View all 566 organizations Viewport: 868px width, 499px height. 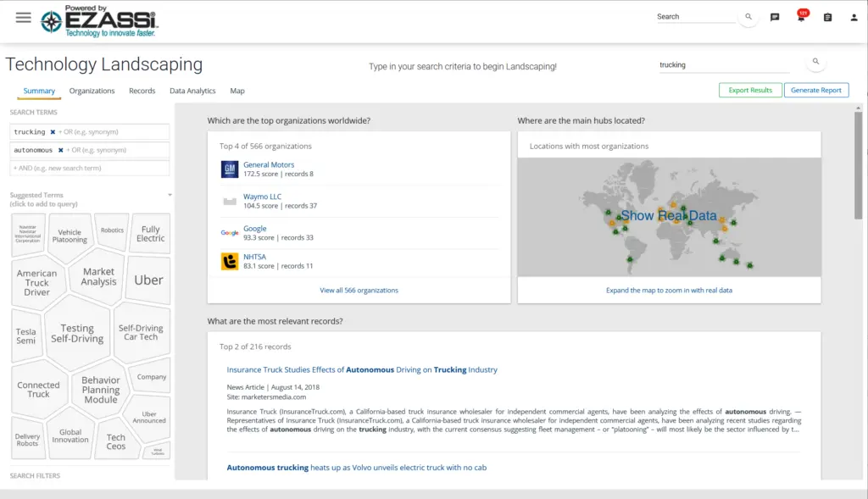[x=359, y=291]
